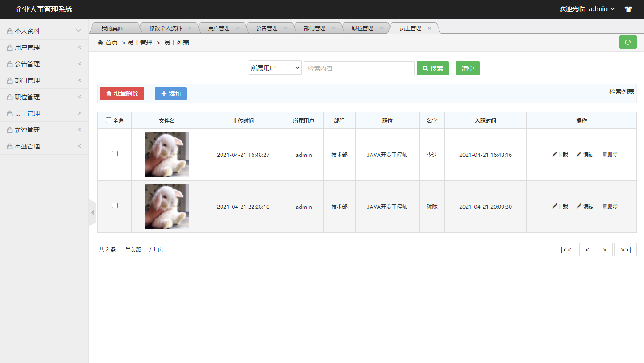644x363 pixels.
Task: Collapse sidebar using the left arrow handle
Action: (x=92, y=213)
